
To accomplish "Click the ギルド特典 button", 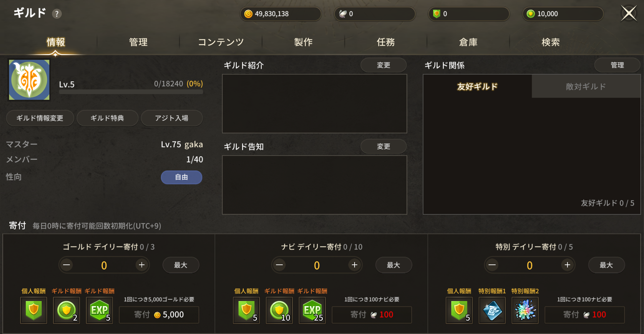I will click(x=107, y=118).
